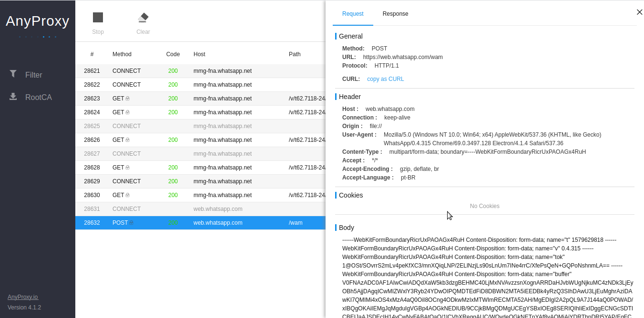Click the Version 4.1.2 text
The width and height of the screenshot is (644, 318).
pos(24,308)
